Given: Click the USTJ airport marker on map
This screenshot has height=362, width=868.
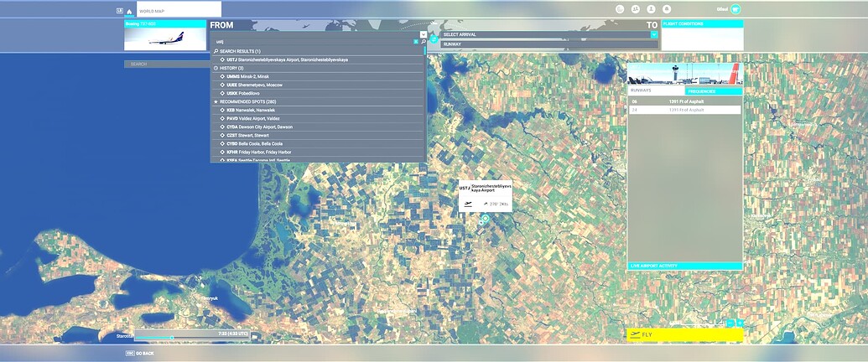Looking at the screenshot, I should click(x=485, y=219).
